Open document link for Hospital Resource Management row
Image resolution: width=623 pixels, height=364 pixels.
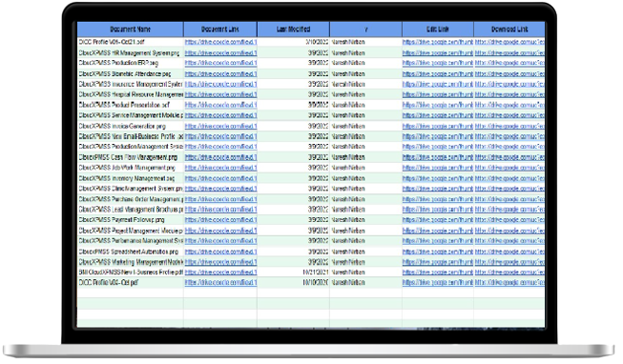220,94
